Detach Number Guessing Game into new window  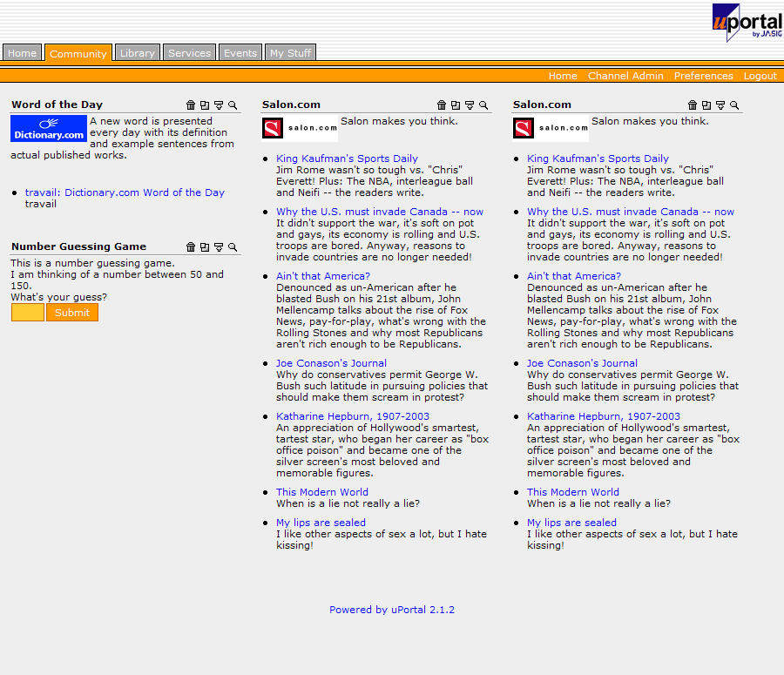pos(205,247)
